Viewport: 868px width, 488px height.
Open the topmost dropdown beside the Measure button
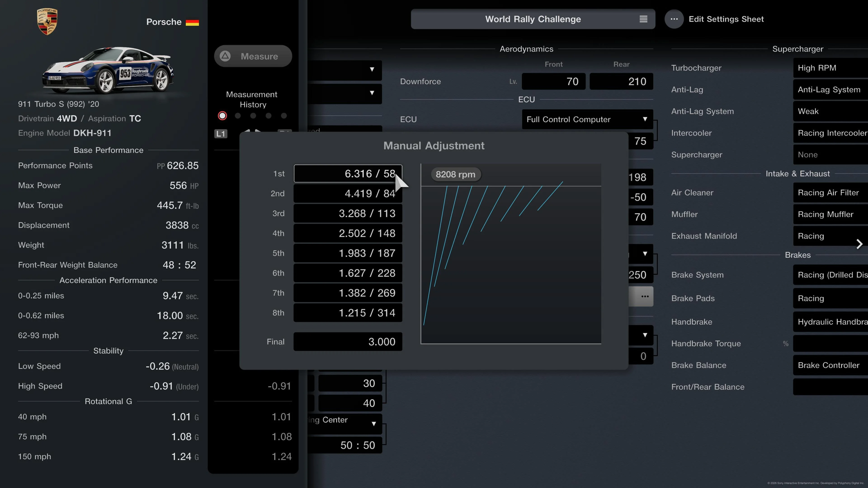click(345, 70)
